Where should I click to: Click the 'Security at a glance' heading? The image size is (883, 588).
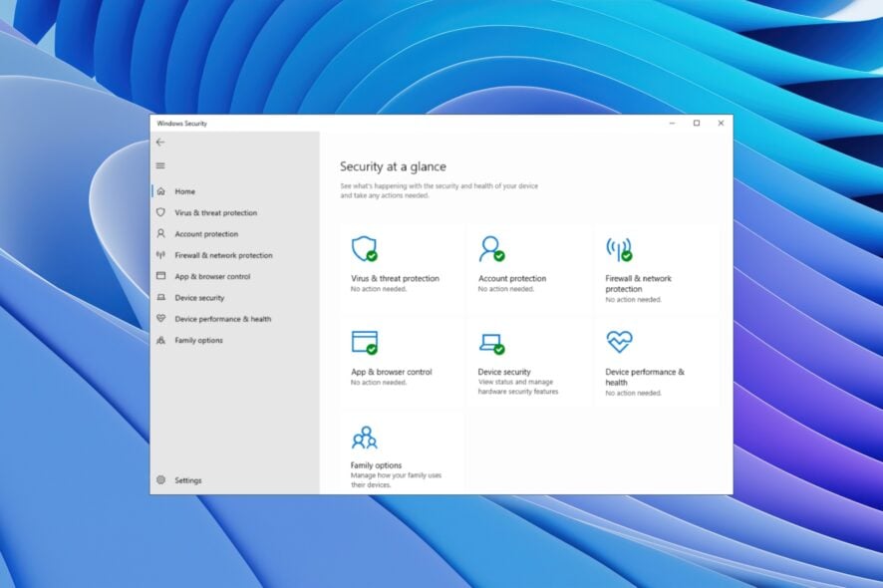tap(393, 166)
